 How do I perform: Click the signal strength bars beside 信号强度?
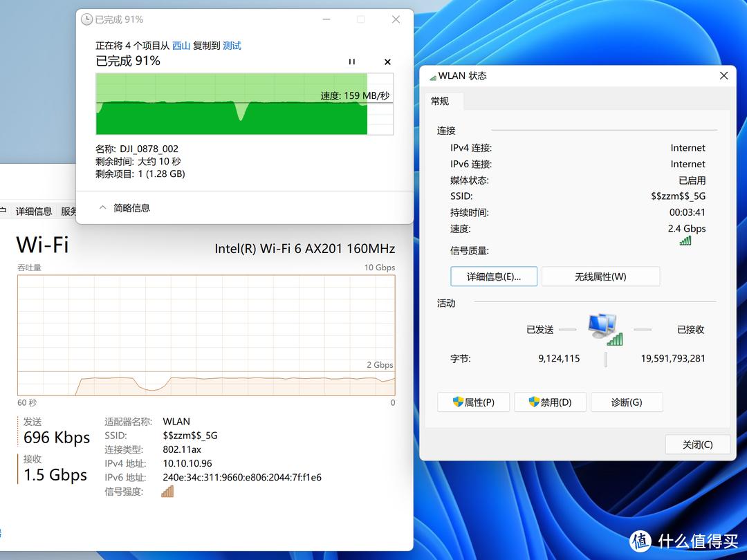click(166, 491)
